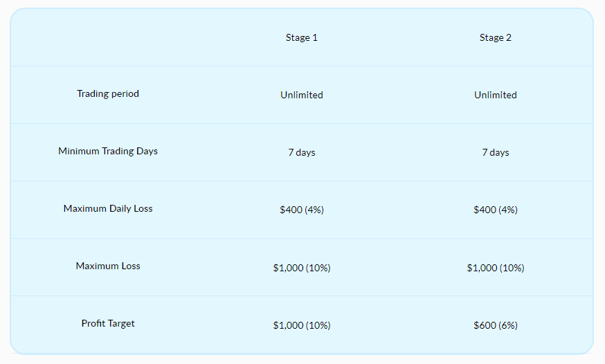This screenshot has width=605, height=364.
Task: Click the word Days in Minimum Trading Days
Action: tap(147, 151)
